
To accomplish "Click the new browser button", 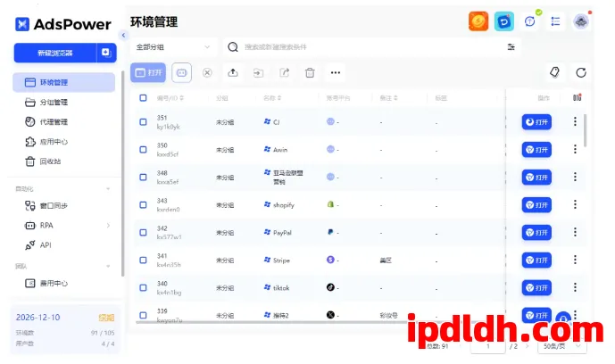I will 55,53.
